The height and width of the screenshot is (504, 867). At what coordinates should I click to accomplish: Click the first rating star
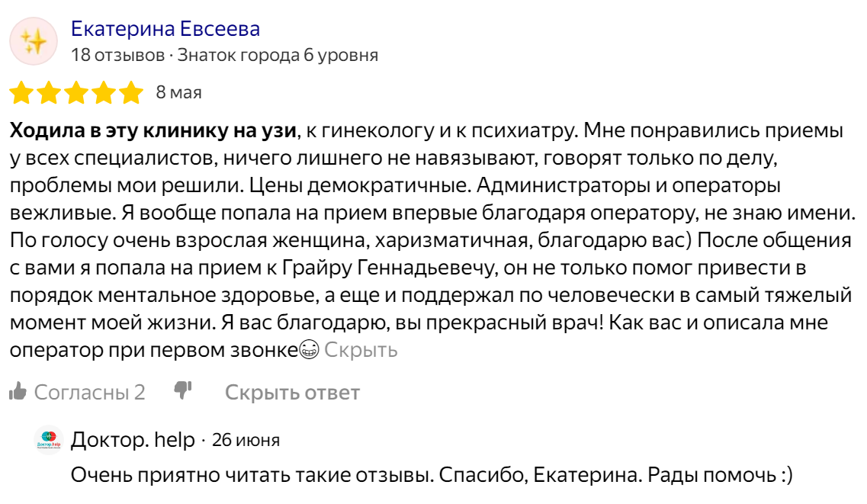[x=21, y=93]
